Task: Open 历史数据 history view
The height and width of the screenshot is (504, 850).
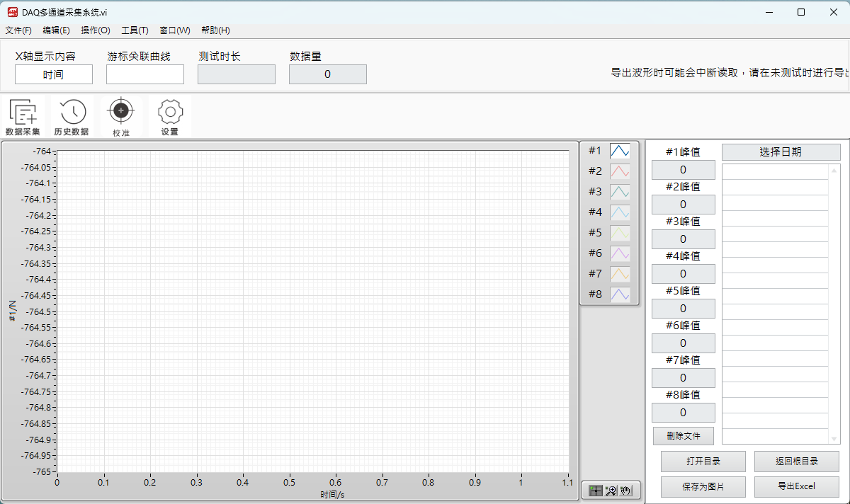Action: pyautogui.click(x=72, y=117)
